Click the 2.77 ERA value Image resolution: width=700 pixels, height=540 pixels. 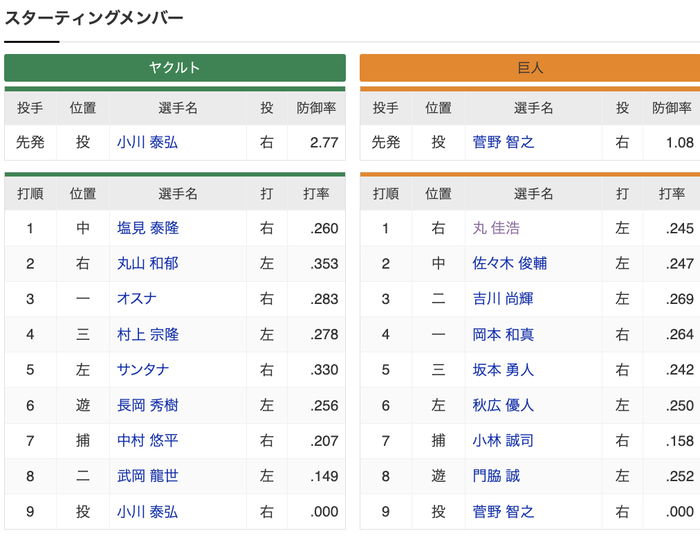click(x=324, y=143)
